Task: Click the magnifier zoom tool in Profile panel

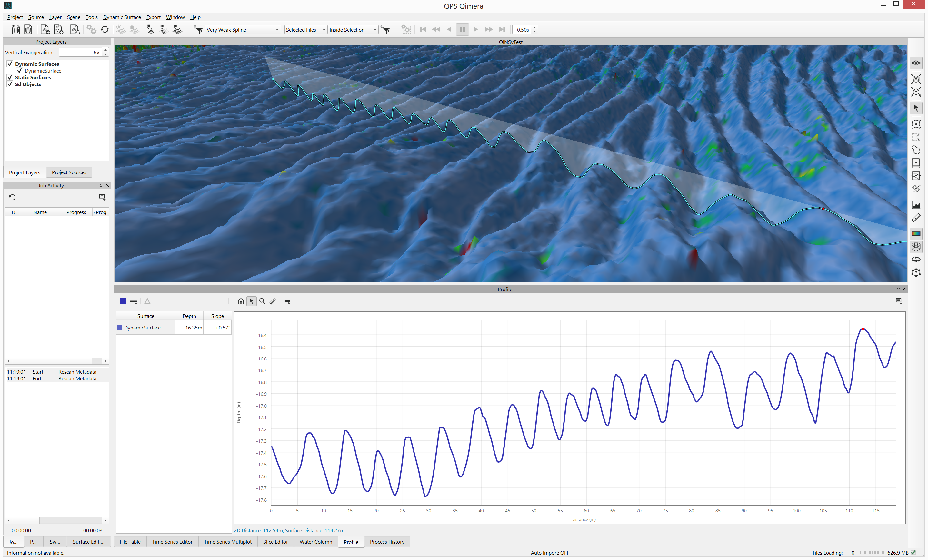Action: pyautogui.click(x=262, y=301)
